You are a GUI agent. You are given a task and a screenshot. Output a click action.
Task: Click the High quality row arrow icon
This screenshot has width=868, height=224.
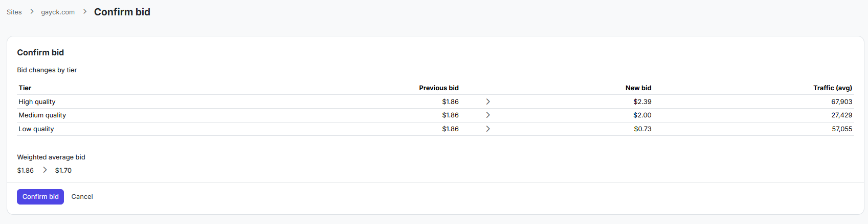488,101
